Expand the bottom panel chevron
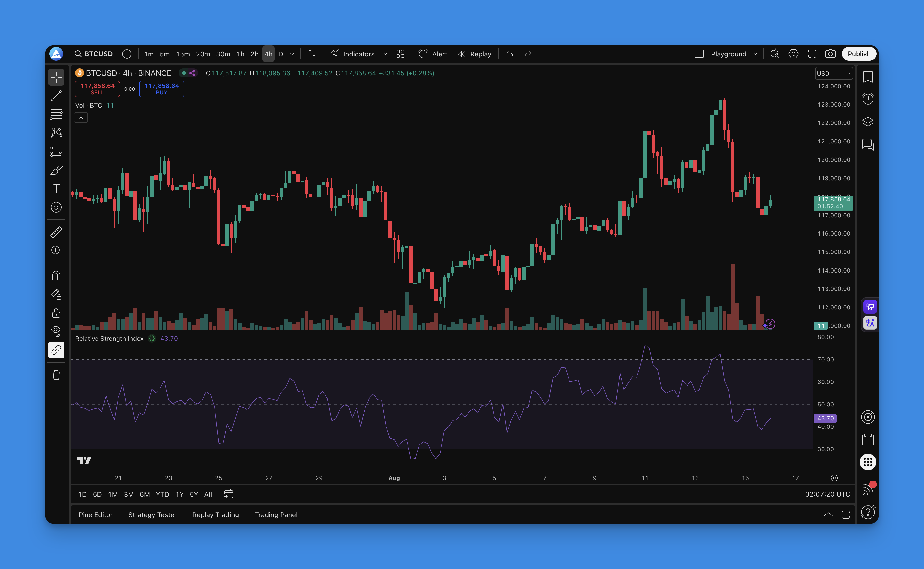Image resolution: width=924 pixels, height=569 pixels. [x=828, y=514]
